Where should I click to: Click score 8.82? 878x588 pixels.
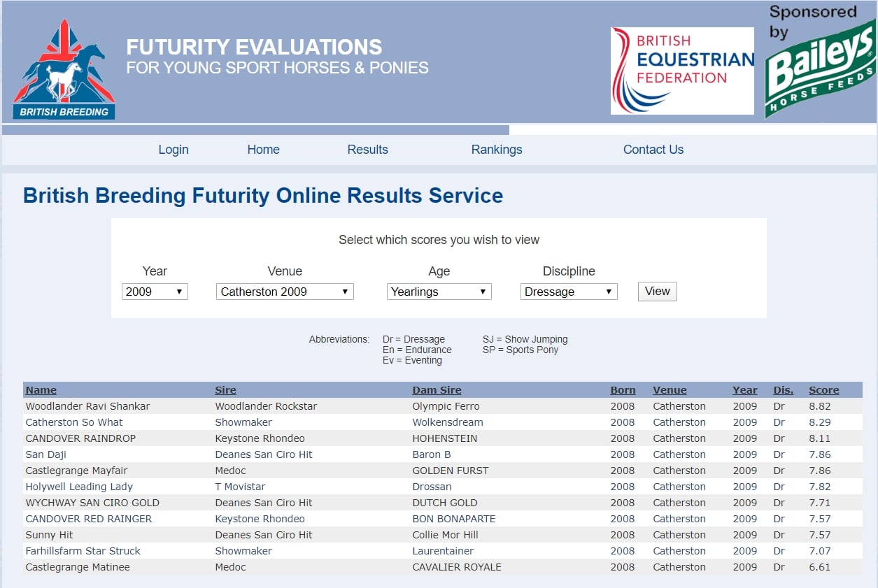[x=820, y=406]
